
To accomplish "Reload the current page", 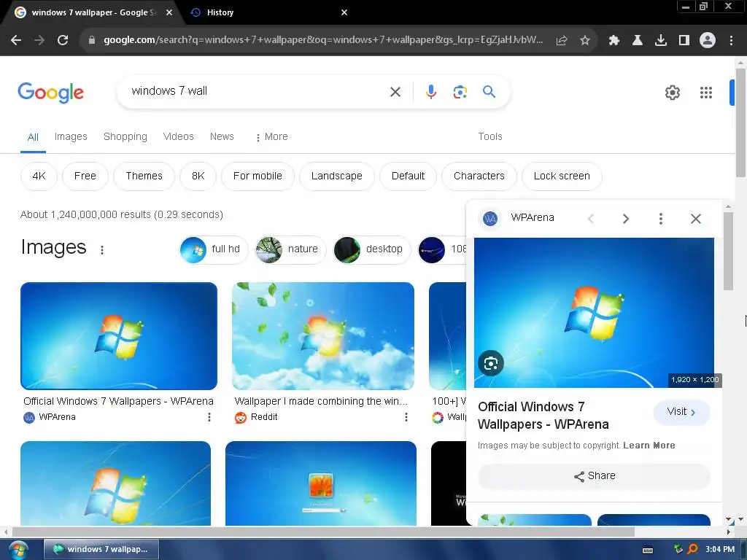I will coord(63,41).
